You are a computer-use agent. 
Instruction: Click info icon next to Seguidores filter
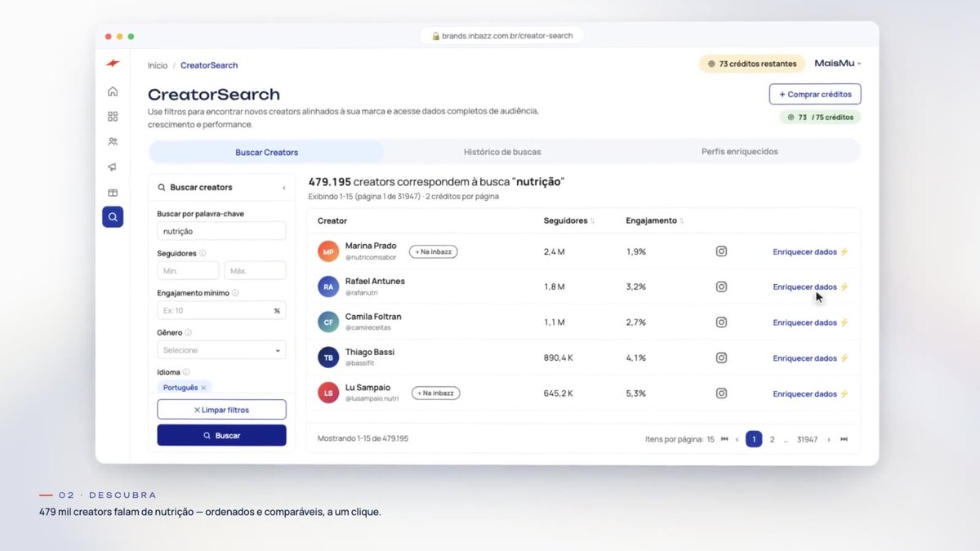point(203,254)
